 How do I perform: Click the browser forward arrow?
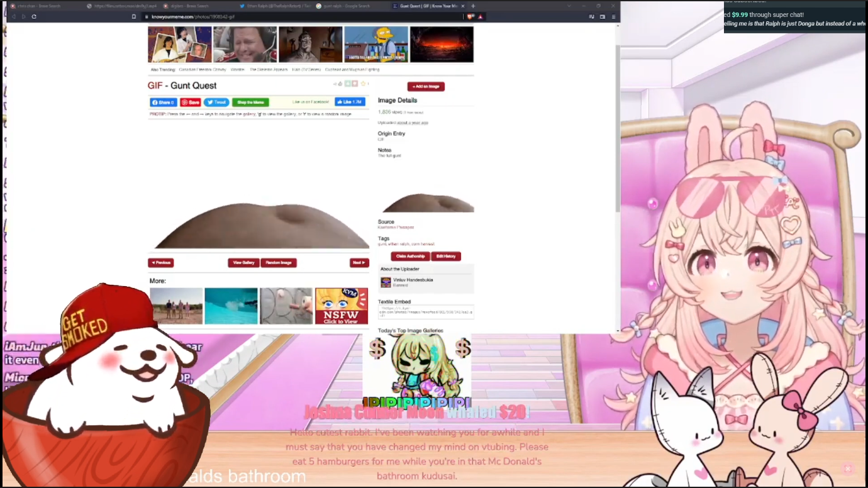23,16
